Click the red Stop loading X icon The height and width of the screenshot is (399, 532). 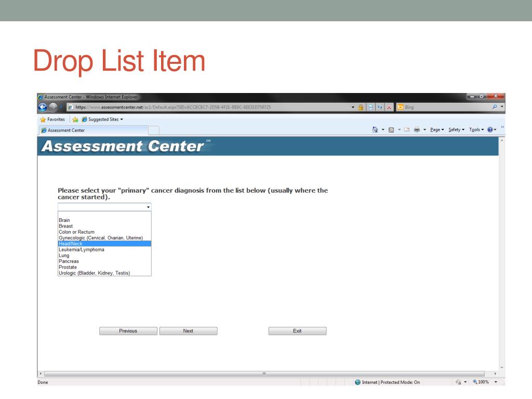tap(389, 107)
